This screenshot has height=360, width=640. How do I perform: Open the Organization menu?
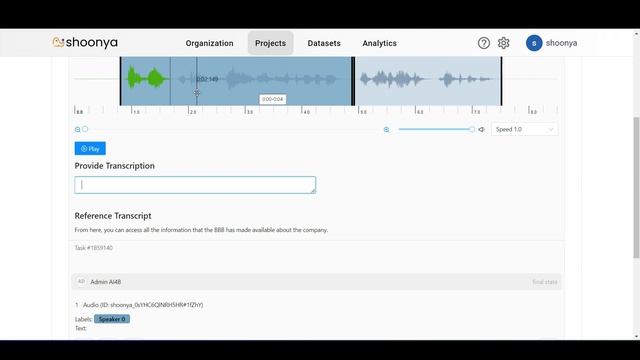tap(209, 43)
